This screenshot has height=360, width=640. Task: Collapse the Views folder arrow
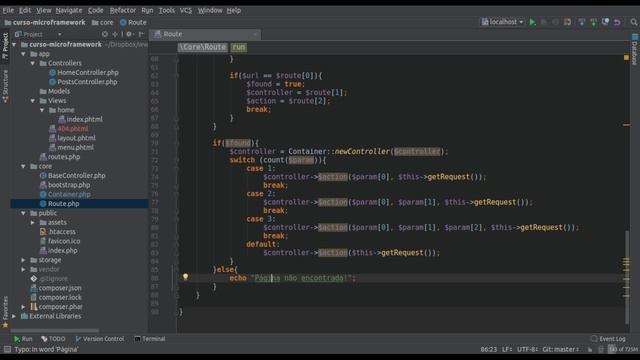(33, 101)
